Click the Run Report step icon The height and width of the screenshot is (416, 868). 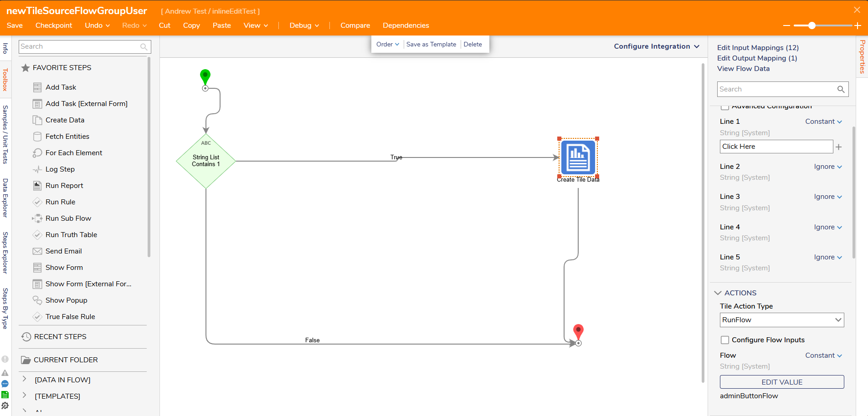tap(37, 186)
